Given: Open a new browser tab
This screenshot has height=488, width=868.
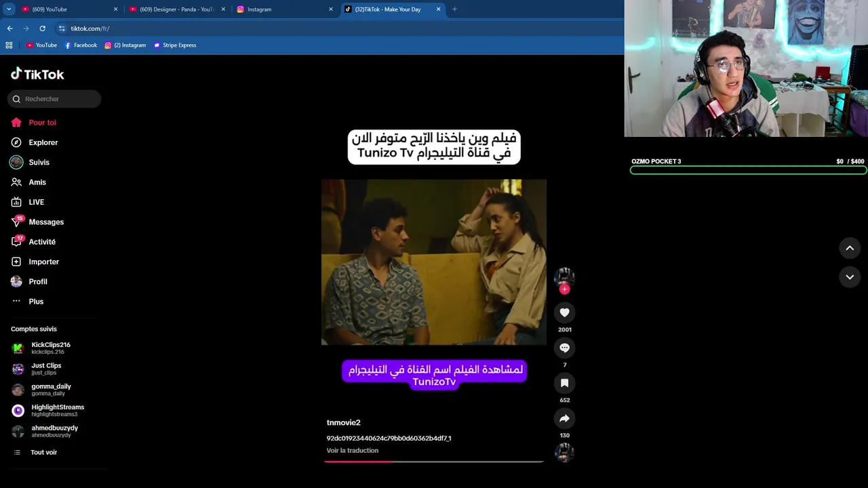Looking at the screenshot, I should point(454,9).
